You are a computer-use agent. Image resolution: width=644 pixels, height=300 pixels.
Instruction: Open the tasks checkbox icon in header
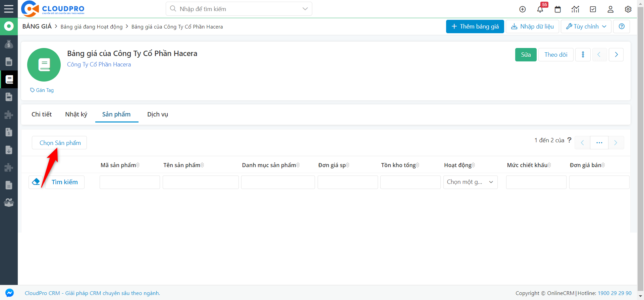[x=593, y=9]
